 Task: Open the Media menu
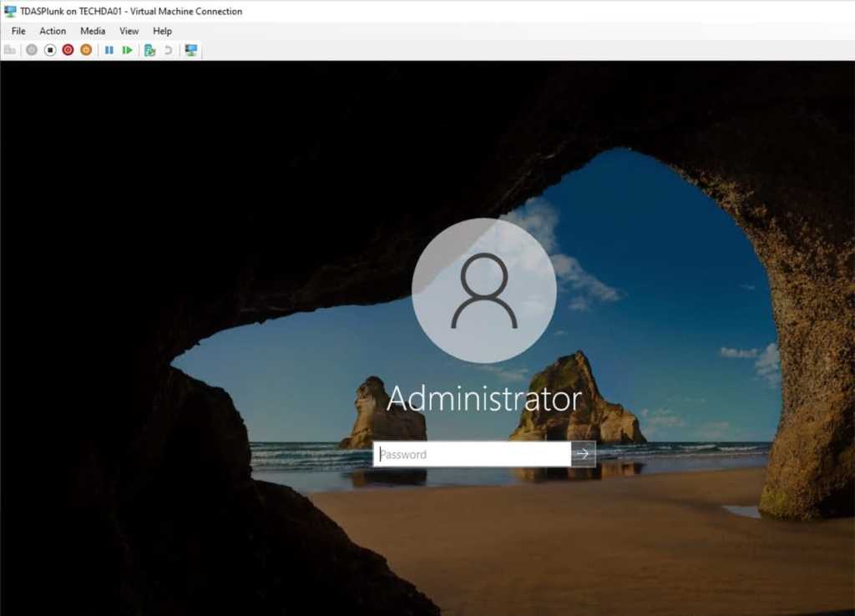coord(92,30)
